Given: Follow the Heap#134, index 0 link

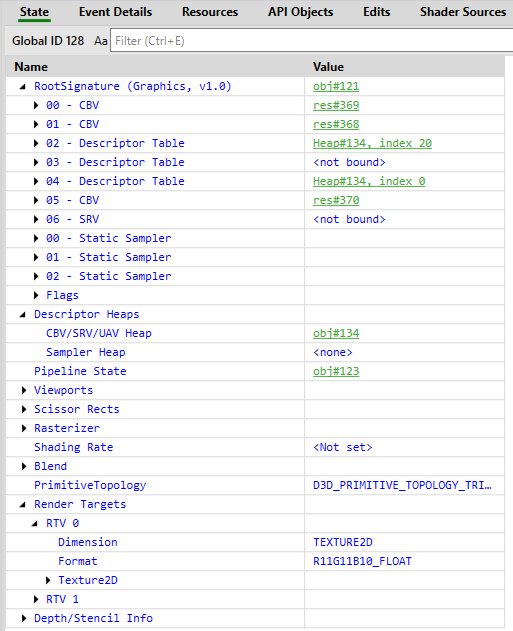Looking at the screenshot, I should click(x=369, y=181).
